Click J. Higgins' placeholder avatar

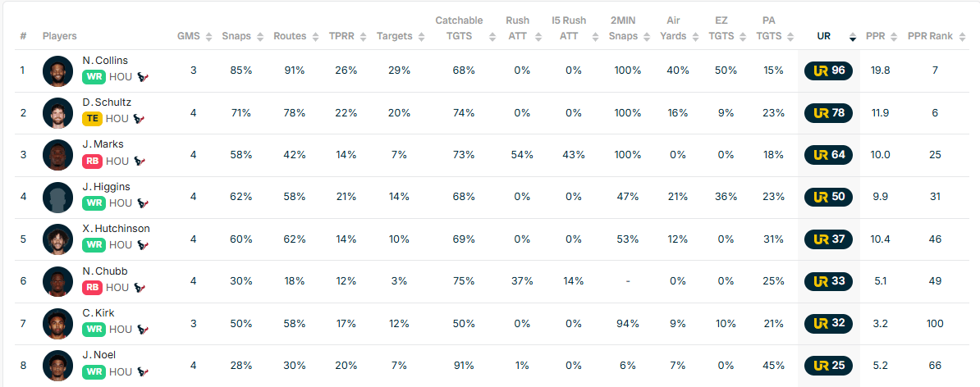pyautogui.click(x=57, y=197)
